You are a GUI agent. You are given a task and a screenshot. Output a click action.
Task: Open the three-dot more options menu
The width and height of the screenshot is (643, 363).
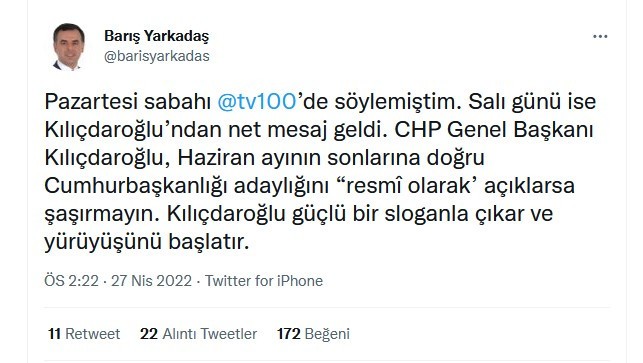coord(600,37)
